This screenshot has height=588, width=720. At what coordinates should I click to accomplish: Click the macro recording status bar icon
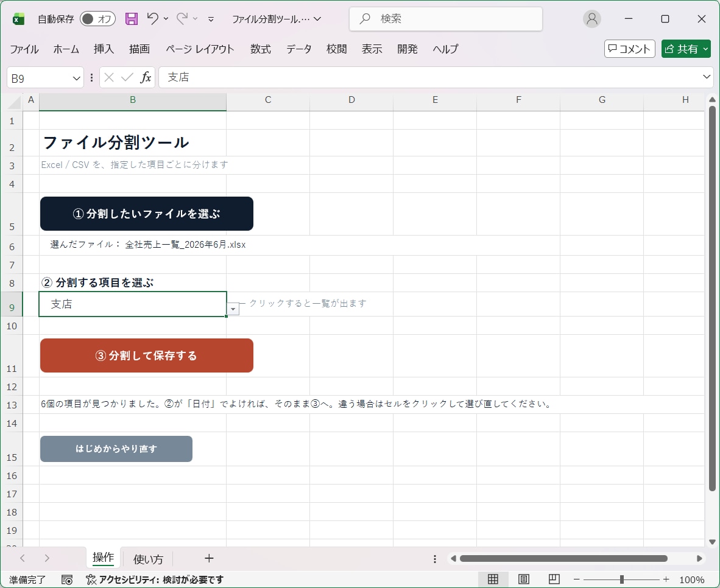[67, 579]
